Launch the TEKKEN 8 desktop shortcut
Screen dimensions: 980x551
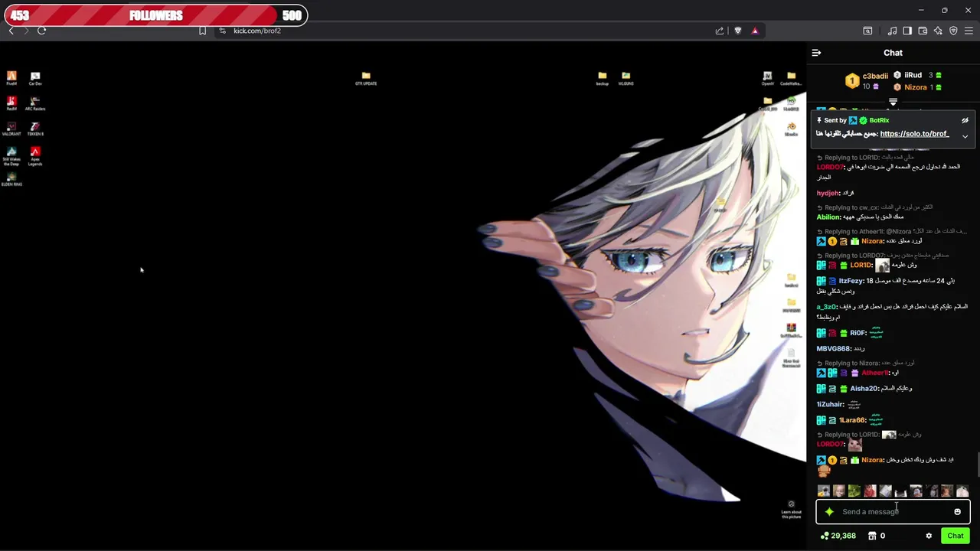click(x=35, y=129)
